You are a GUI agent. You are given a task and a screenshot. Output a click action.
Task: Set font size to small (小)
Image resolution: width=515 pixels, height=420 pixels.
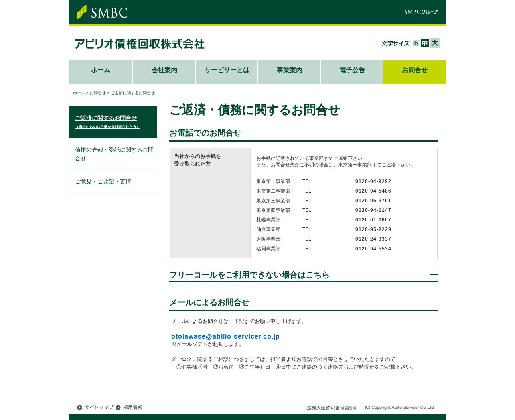pyautogui.click(x=416, y=43)
